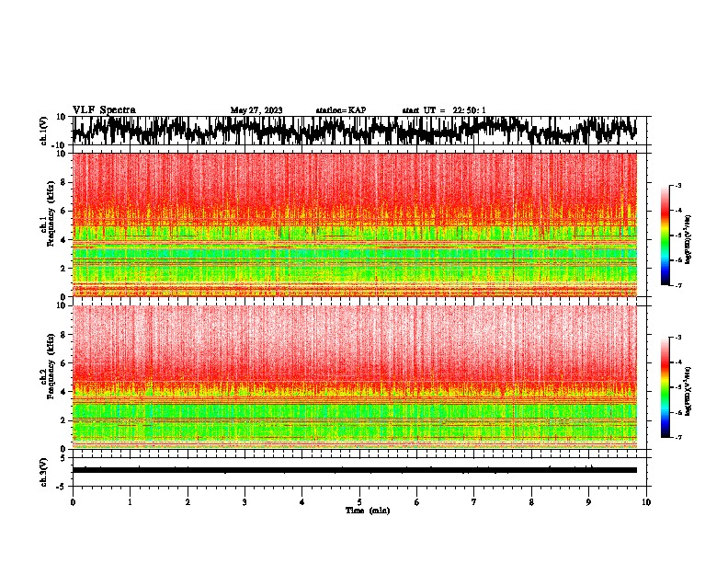The image size is (728, 563).
Task: Click the ch.1 color bar units label
Action: click(688, 239)
